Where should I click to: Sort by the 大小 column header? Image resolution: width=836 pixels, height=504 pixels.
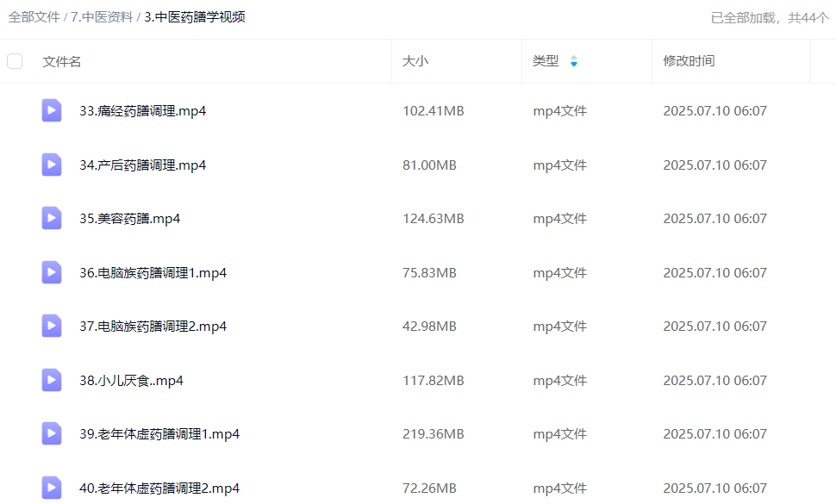tap(415, 61)
